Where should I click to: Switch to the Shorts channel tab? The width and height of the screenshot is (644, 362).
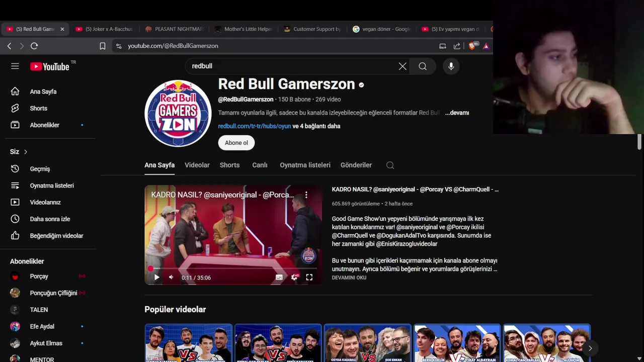[x=229, y=165]
